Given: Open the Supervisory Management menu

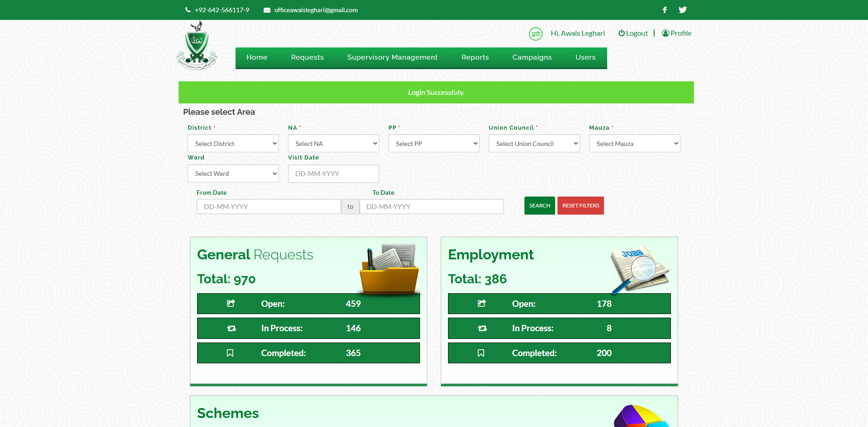Looking at the screenshot, I should tap(392, 57).
